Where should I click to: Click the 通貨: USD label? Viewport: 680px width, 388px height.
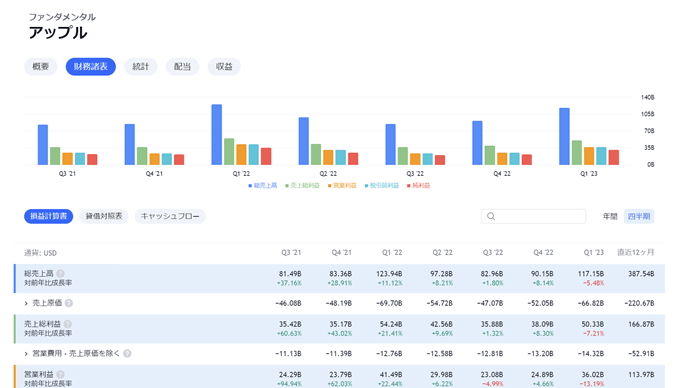coord(40,253)
